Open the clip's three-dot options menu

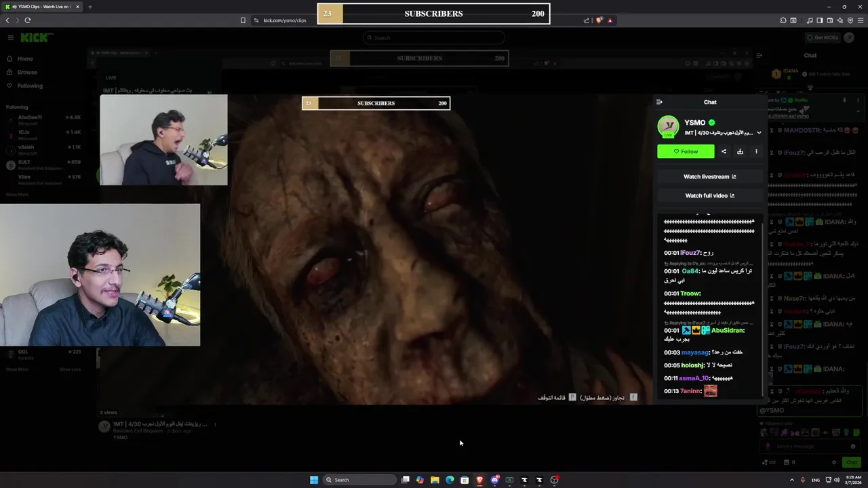tap(756, 152)
